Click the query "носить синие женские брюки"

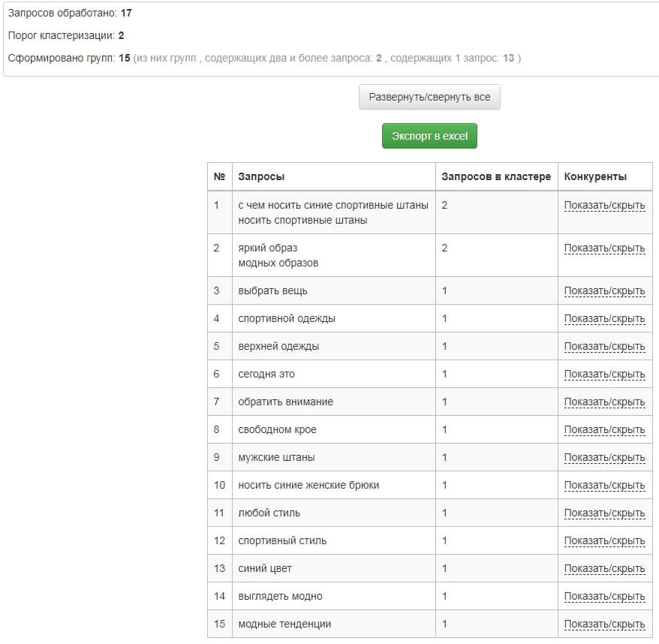(308, 485)
